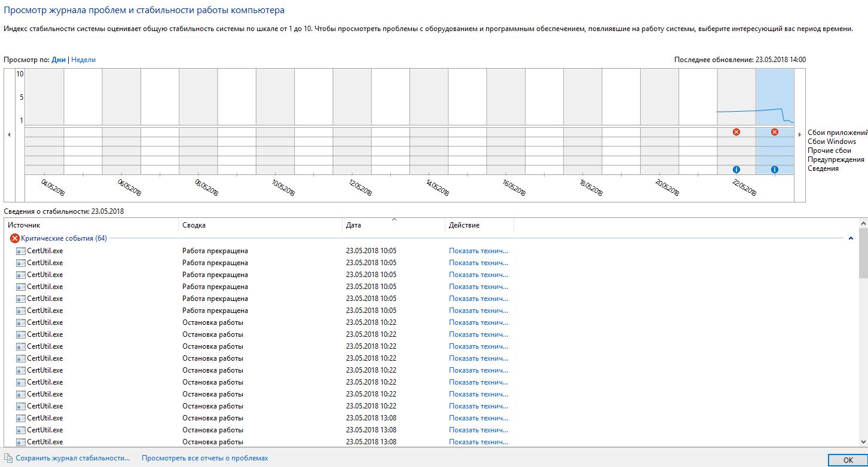Click the Предупреждения row label
This screenshot has width=868, height=467.
(836, 159)
